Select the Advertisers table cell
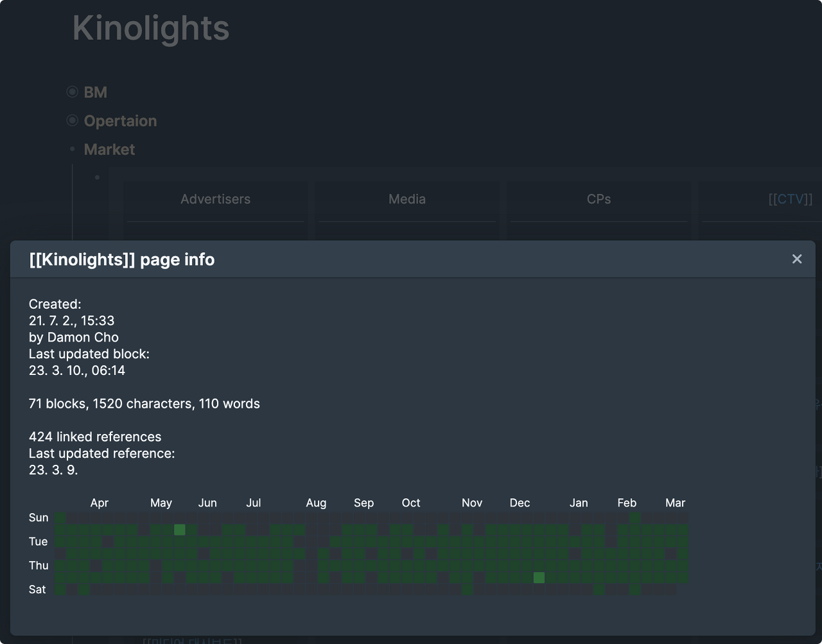The image size is (822, 644). click(216, 199)
